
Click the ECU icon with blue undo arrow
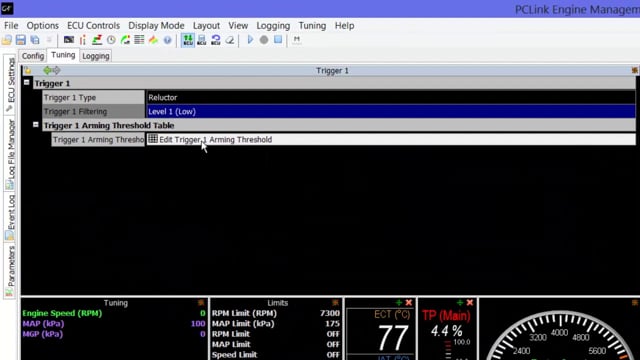(216, 40)
